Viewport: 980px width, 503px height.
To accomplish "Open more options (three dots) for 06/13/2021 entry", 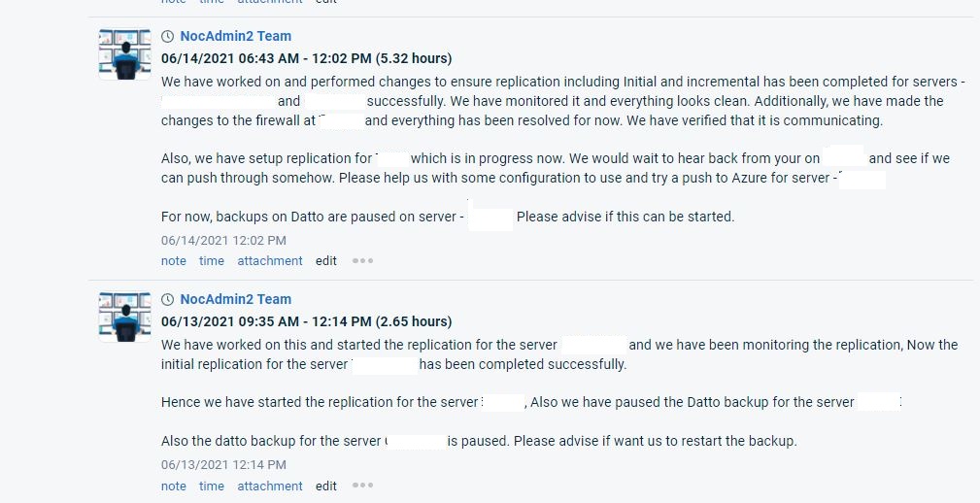I will coord(362,486).
